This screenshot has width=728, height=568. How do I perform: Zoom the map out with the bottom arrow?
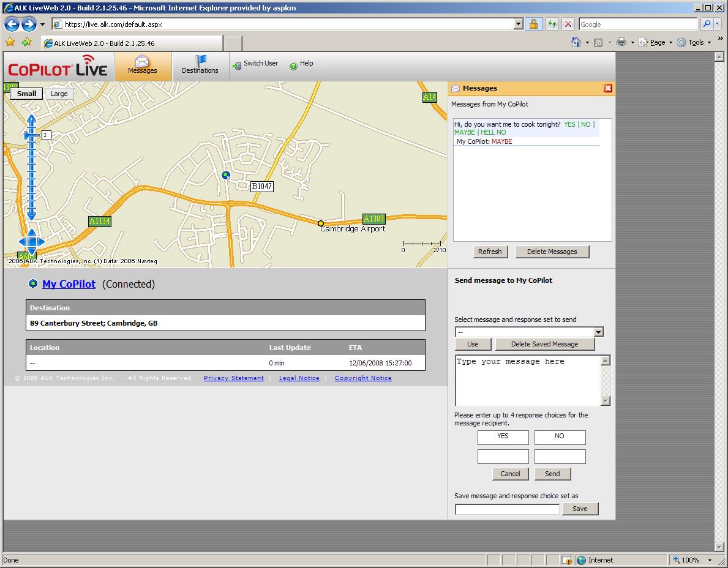31,216
